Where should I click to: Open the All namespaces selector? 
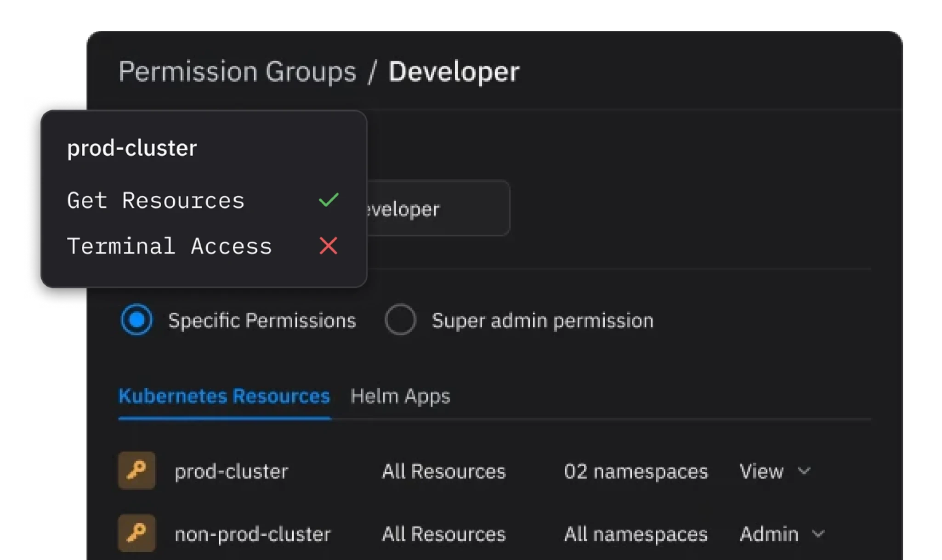[636, 534]
